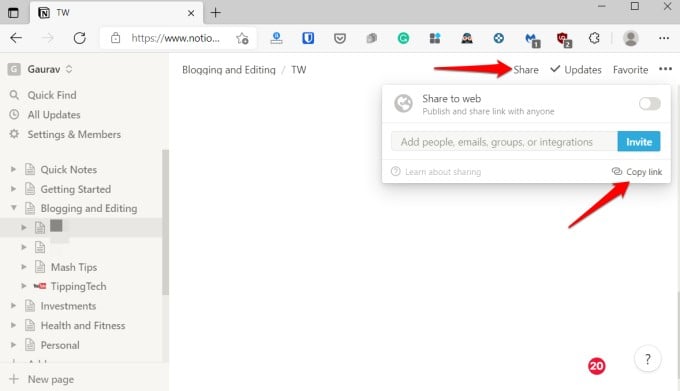Click the Gaurav workspace avatar icon
680x391 pixels.
point(14,69)
